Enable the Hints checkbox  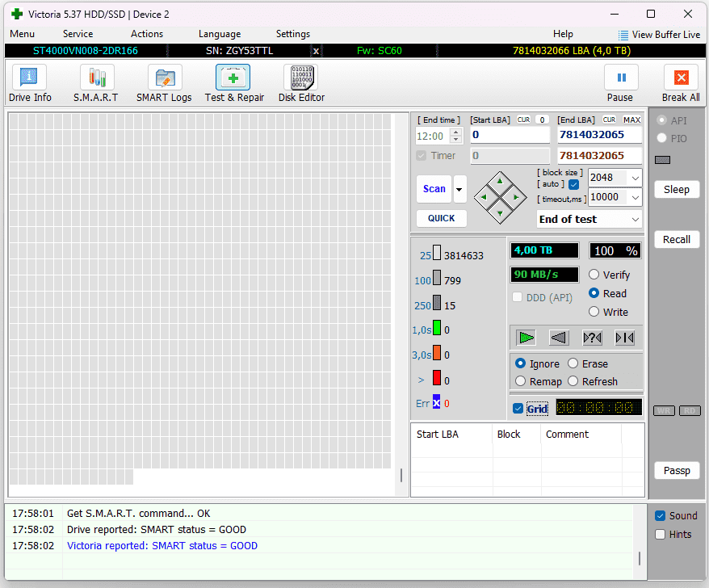(661, 534)
